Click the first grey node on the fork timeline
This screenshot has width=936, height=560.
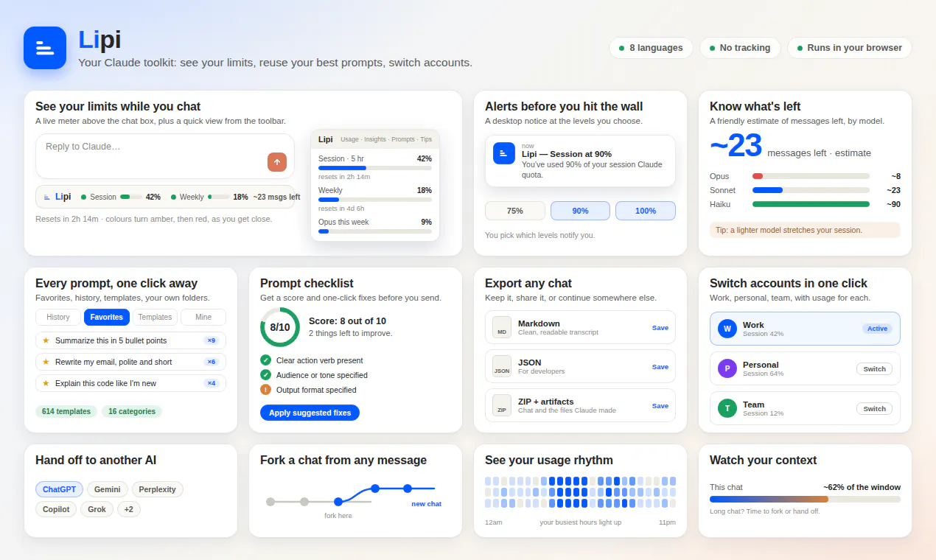[270, 502]
